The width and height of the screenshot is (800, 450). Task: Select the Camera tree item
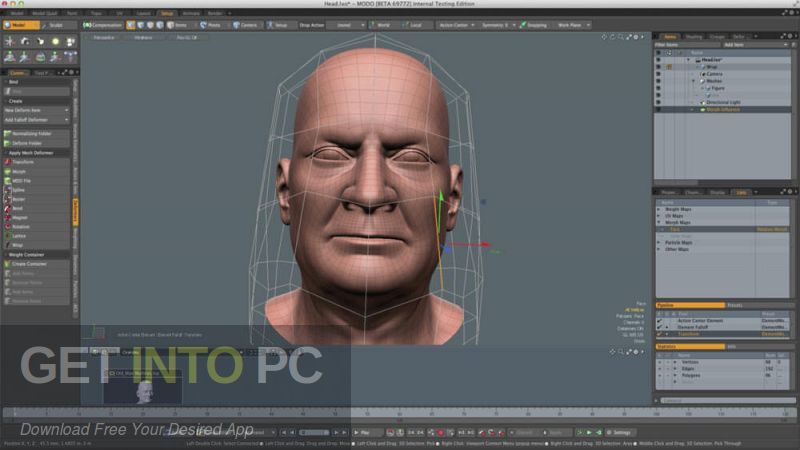pos(714,74)
